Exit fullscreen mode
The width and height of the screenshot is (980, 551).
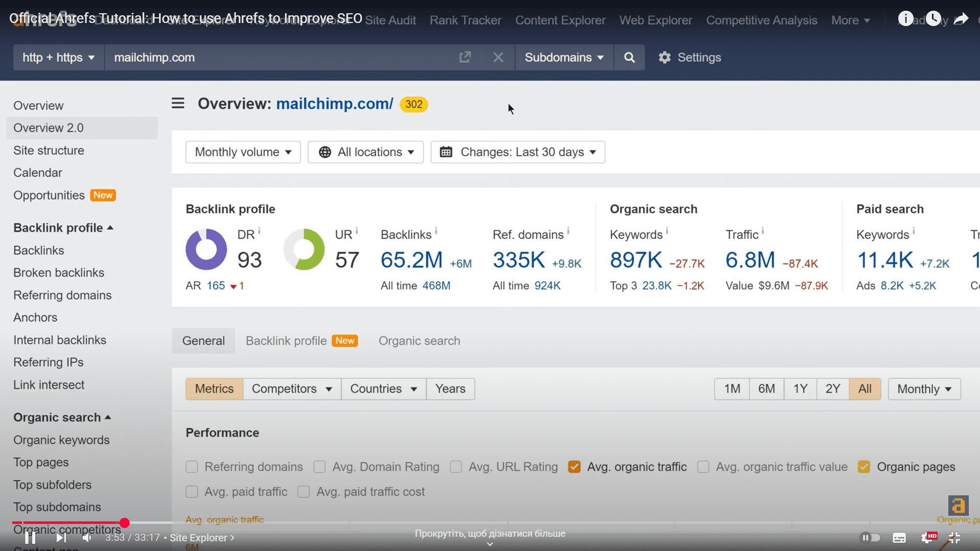[x=954, y=538]
